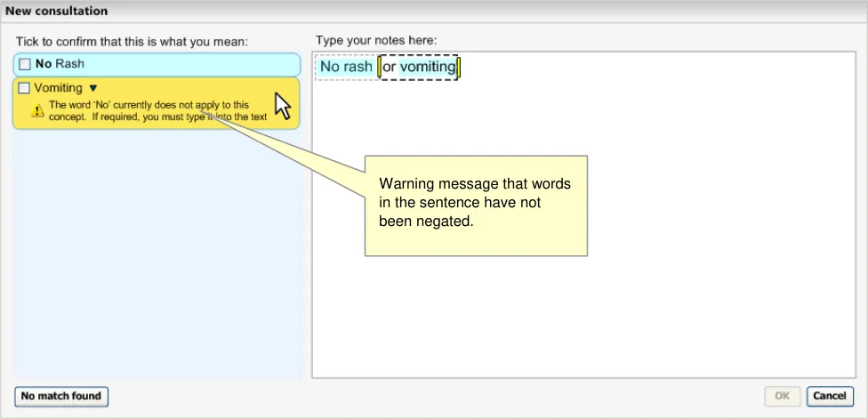Click the yellow warning triangle icon
The height and width of the screenshot is (419, 868).
[x=37, y=110]
